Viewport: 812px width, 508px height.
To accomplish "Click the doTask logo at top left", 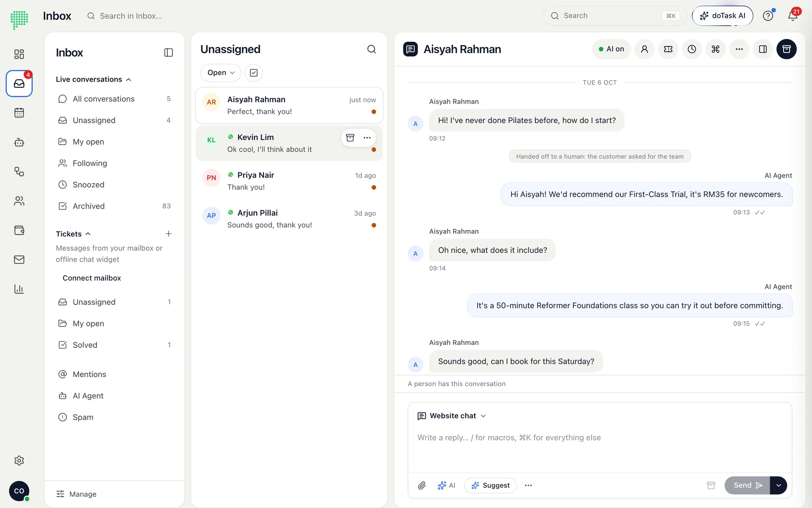I will click(x=19, y=19).
